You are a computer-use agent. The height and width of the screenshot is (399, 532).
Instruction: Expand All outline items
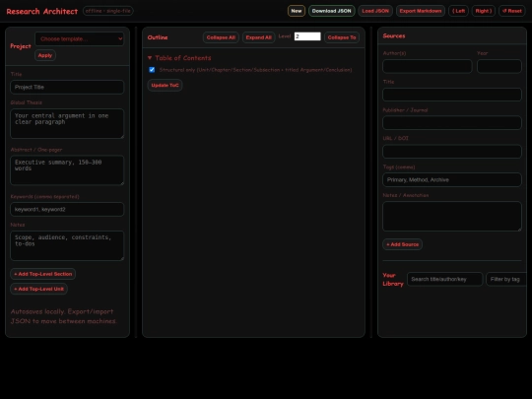(x=258, y=37)
